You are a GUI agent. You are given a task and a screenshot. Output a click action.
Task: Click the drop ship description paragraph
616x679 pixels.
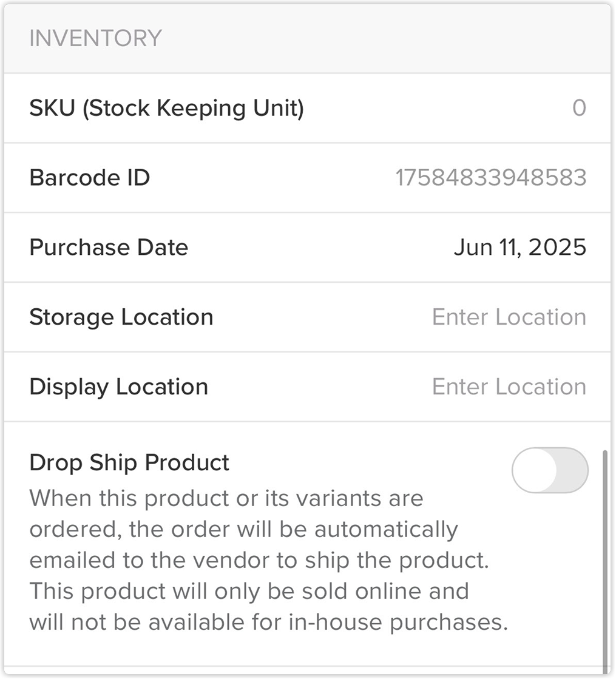click(269, 560)
